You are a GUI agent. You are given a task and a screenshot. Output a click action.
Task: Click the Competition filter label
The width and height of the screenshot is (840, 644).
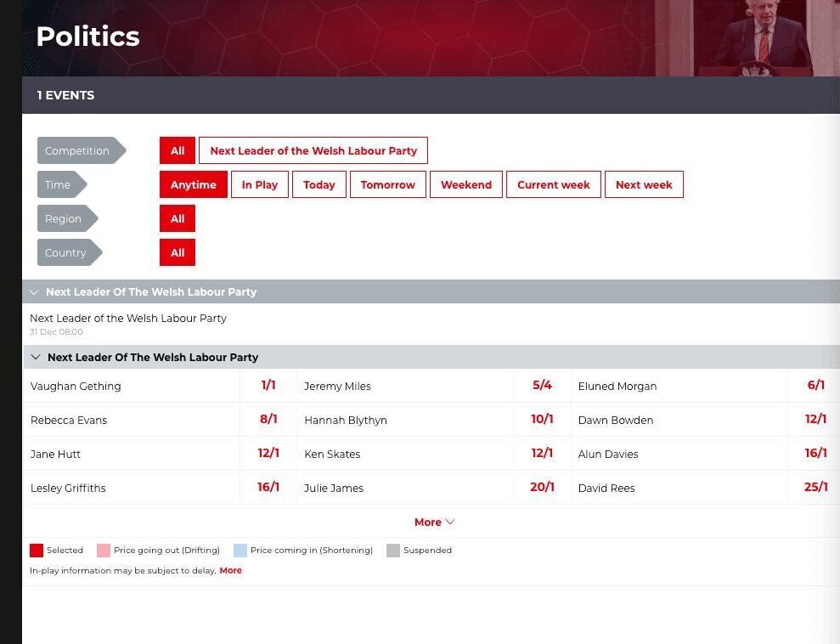[x=82, y=150]
